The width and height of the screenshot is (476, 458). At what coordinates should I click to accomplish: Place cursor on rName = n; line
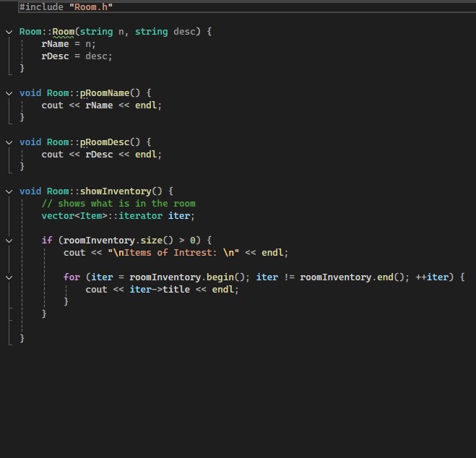(69, 44)
